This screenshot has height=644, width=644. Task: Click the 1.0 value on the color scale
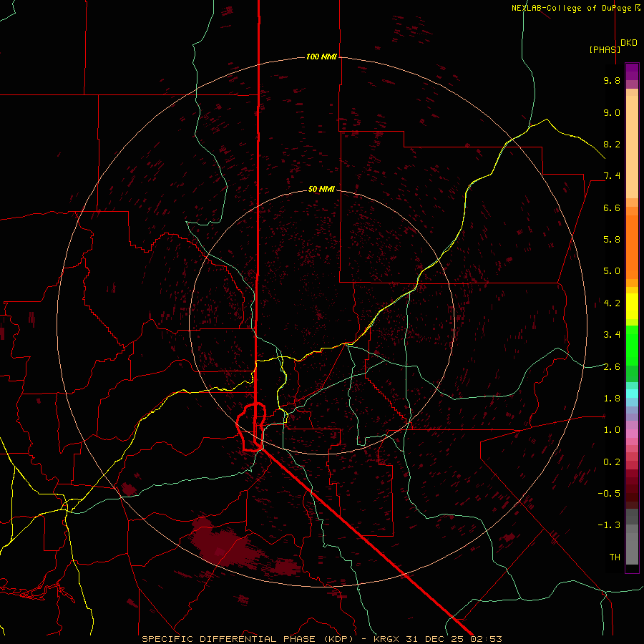coord(612,430)
